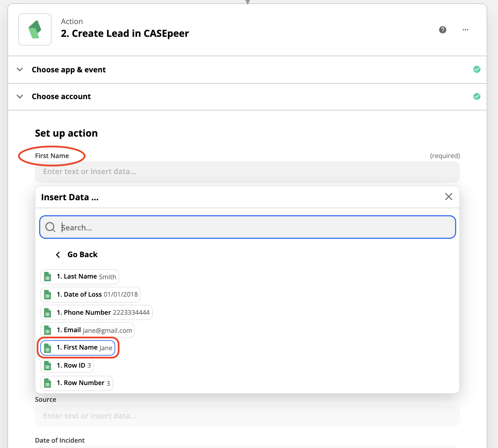
Task: Click the Google Sheets icon beside First Name Jane
Action: click(48, 348)
